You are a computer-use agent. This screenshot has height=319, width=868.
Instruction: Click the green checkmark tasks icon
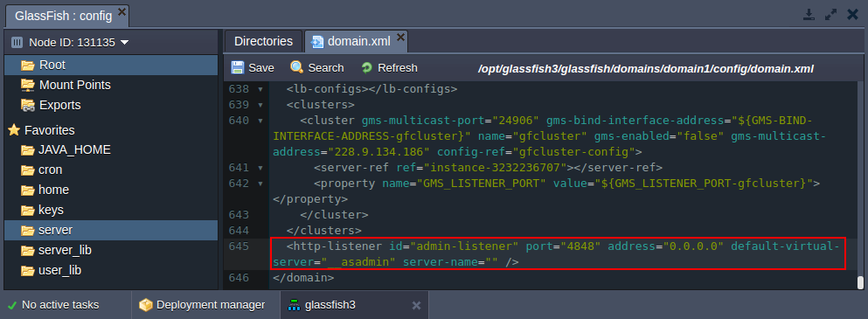[12, 305]
